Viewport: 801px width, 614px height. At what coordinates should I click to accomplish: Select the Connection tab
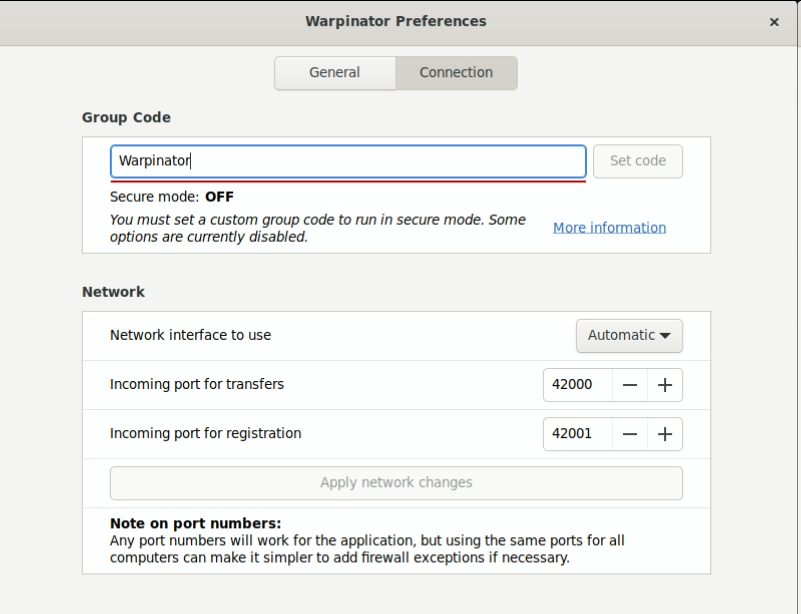[456, 73]
